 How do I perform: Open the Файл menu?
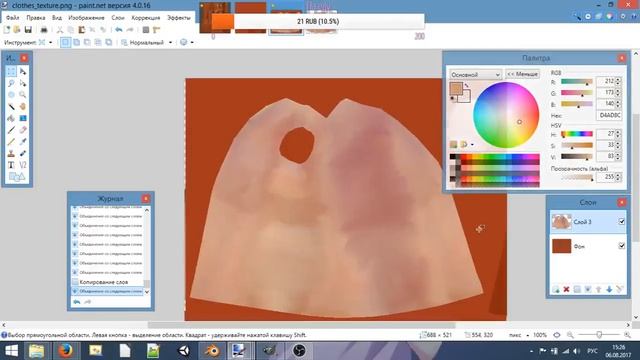(13, 18)
